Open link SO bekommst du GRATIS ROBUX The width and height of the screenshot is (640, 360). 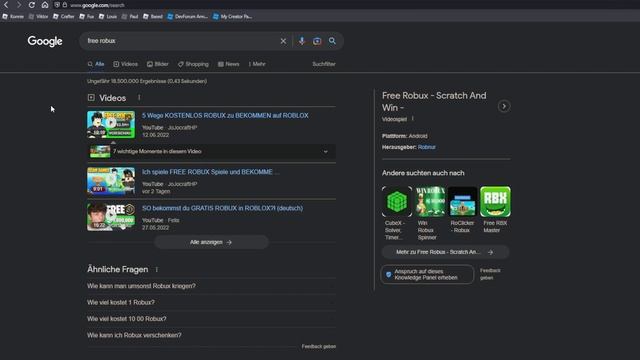tap(222, 208)
